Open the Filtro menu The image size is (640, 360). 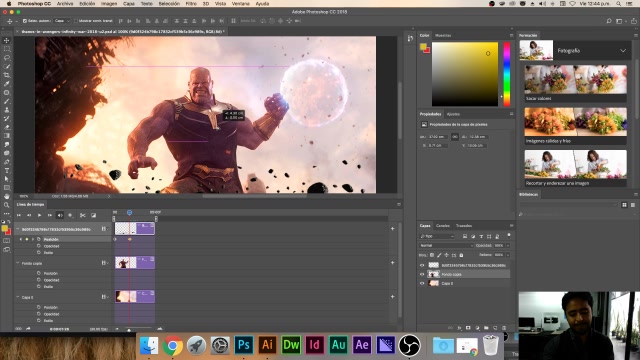point(191,4)
